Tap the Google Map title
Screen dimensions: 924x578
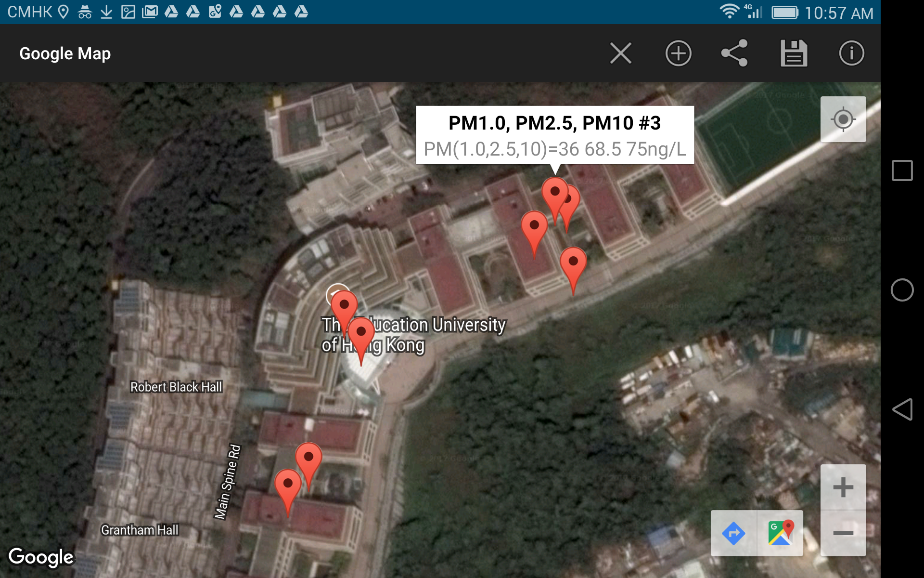tap(65, 53)
